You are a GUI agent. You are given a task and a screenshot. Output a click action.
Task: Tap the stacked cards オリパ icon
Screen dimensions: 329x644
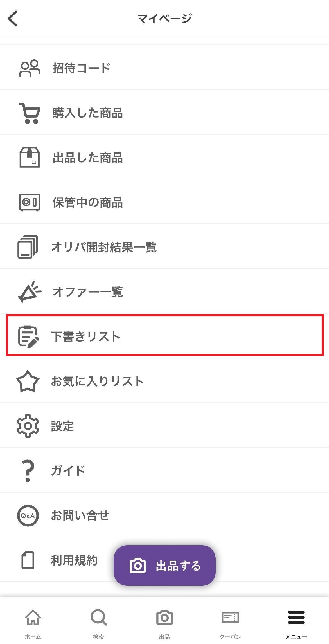pyautogui.click(x=28, y=247)
